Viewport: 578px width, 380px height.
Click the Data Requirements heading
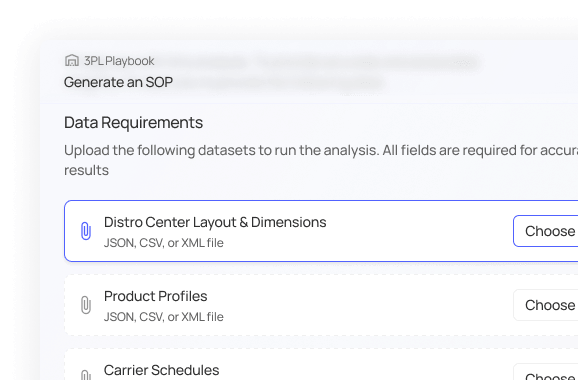click(x=133, y=122)
